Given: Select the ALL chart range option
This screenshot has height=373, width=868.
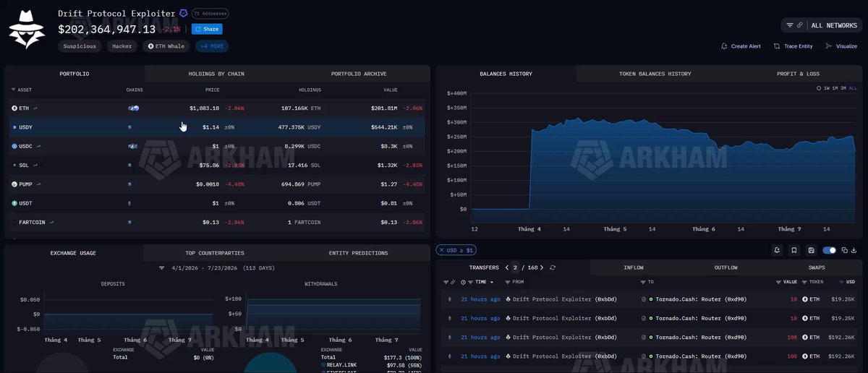Looking at the screenshot, I should (852, 88).
